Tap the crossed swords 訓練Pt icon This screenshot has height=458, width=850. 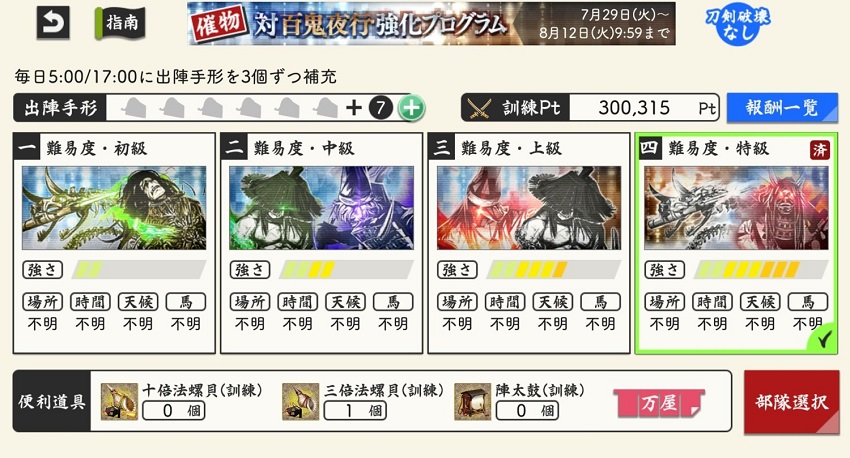coord(479,108)
